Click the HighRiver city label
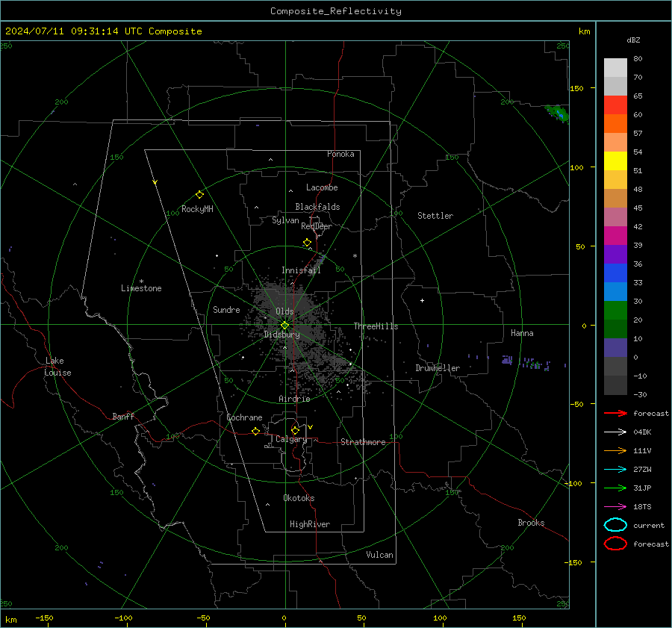672x628 pixels. (310, 524)
